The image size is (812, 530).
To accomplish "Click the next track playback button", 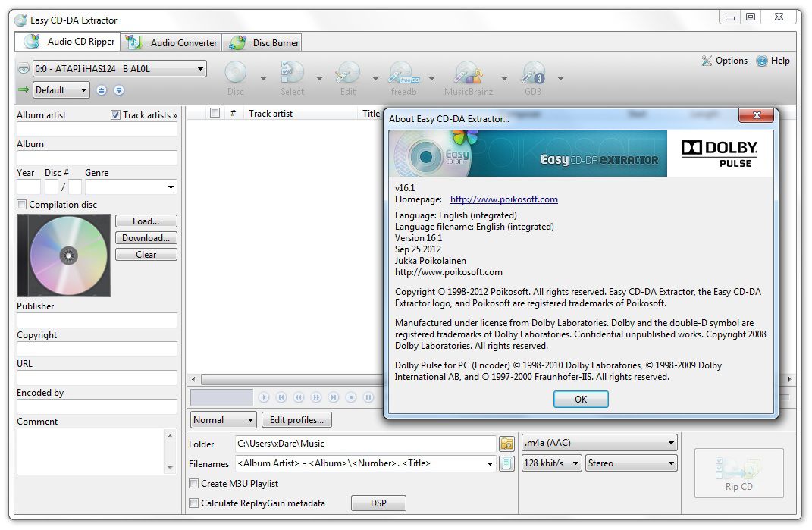I will point(334,397).
